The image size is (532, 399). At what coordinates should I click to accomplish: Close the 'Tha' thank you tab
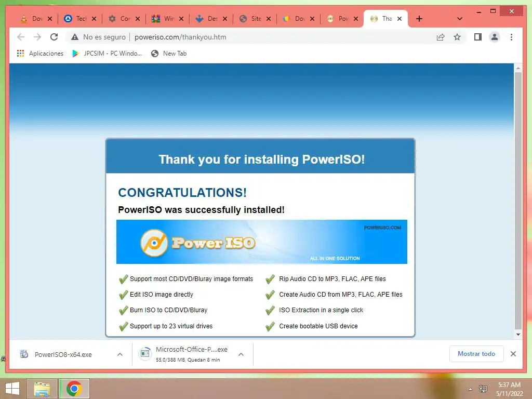point(400,19)
